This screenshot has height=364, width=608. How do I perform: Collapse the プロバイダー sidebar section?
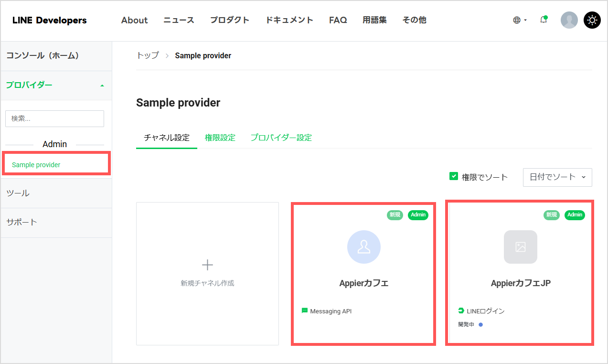(x=56, y=85)
